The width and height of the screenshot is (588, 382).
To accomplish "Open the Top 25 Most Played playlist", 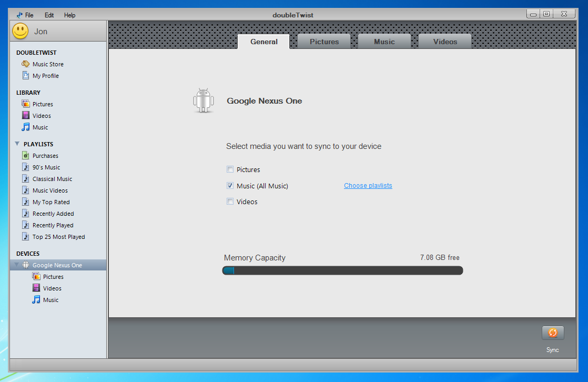I will coord(58,237).
